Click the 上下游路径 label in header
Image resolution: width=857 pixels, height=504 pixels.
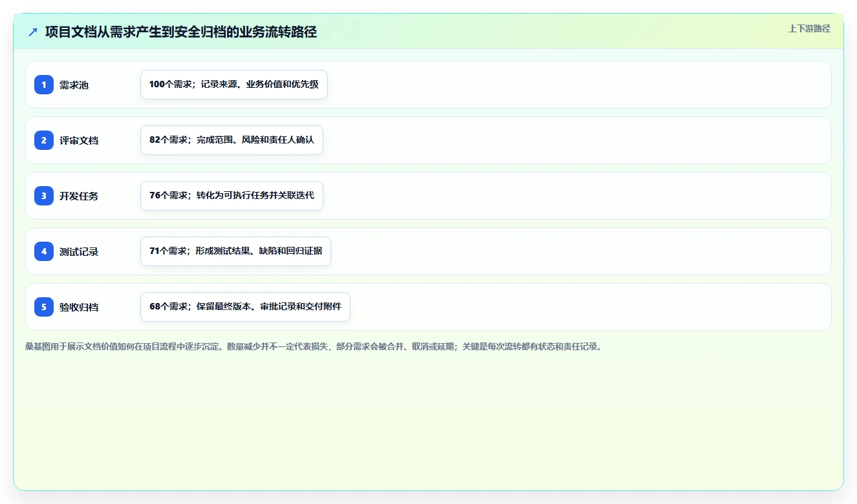[809, 28]
